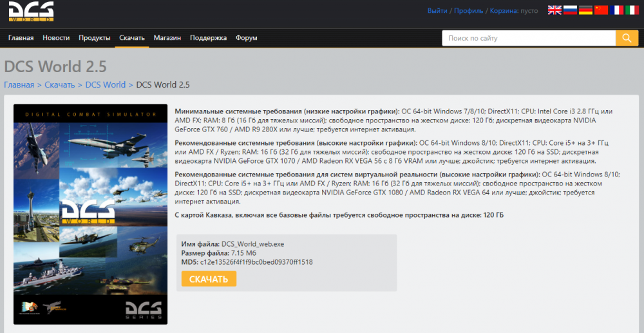Viewport: 644px width, 333px height.
Task: Open the Продукты menu
Action: 95,38
